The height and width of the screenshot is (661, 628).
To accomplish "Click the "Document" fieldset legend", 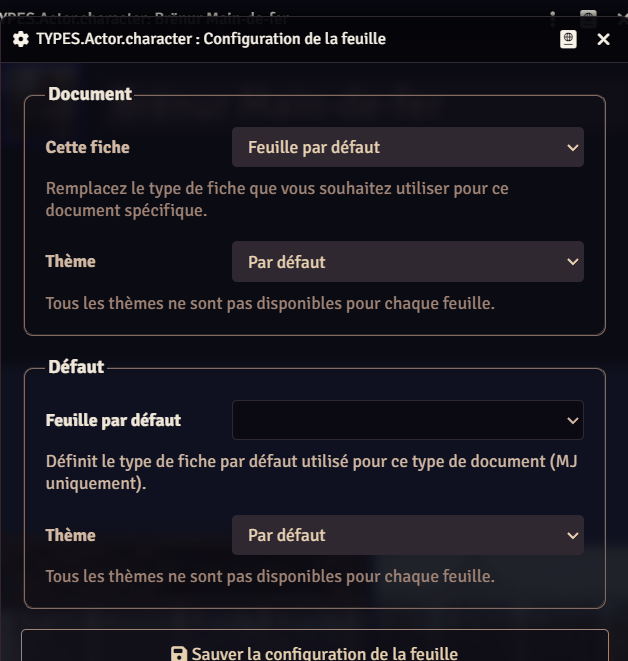I will pos(90,94).
